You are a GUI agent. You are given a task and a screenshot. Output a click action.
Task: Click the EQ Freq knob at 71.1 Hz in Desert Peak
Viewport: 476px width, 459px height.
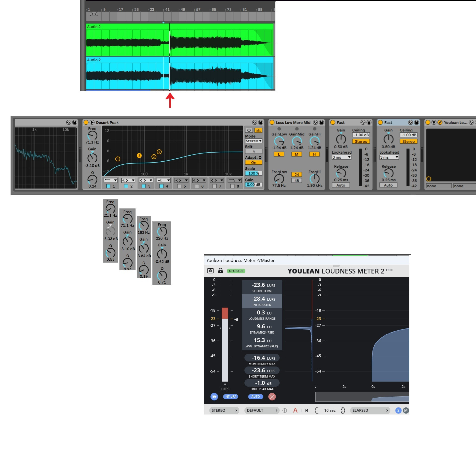point(92,135)
